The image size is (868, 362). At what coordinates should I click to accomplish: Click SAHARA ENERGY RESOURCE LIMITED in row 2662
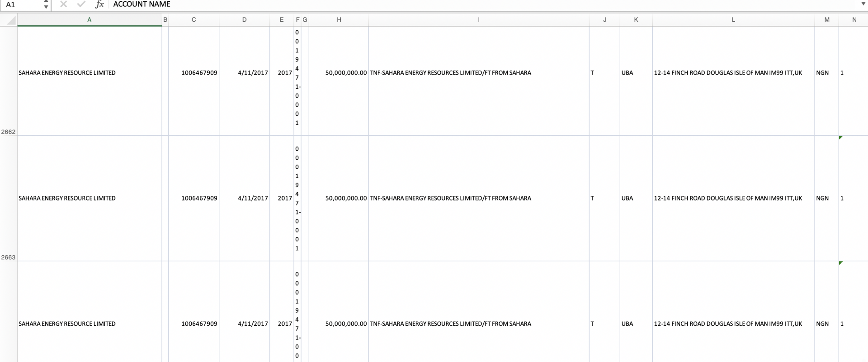point(67,73)
